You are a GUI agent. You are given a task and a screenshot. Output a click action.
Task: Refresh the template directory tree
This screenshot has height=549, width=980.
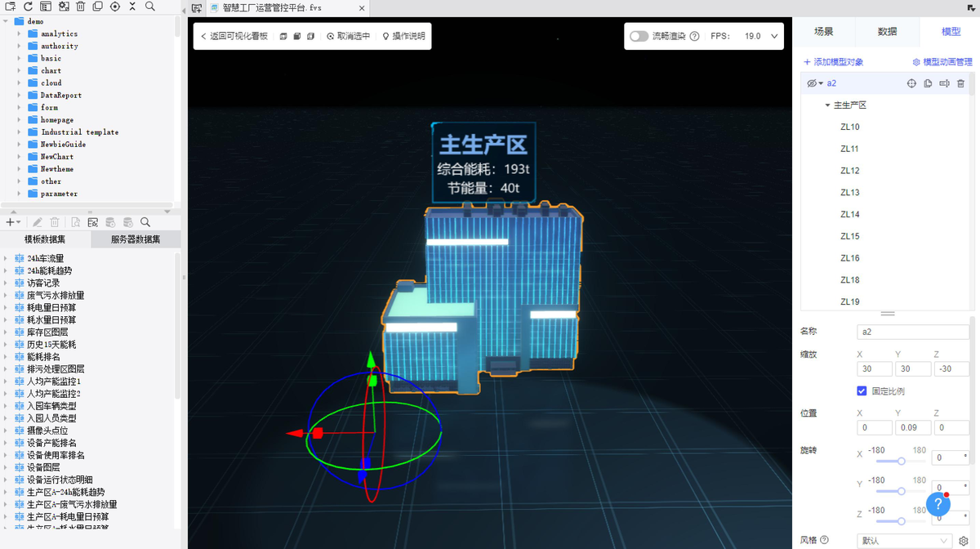(28, 6)
